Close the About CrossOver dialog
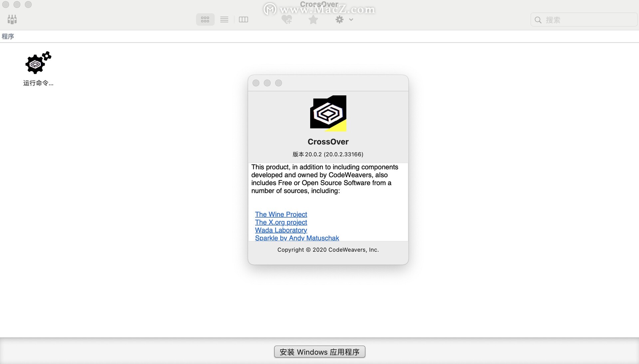The width and height of the screenshot is (639, 364). click(256, 83)
